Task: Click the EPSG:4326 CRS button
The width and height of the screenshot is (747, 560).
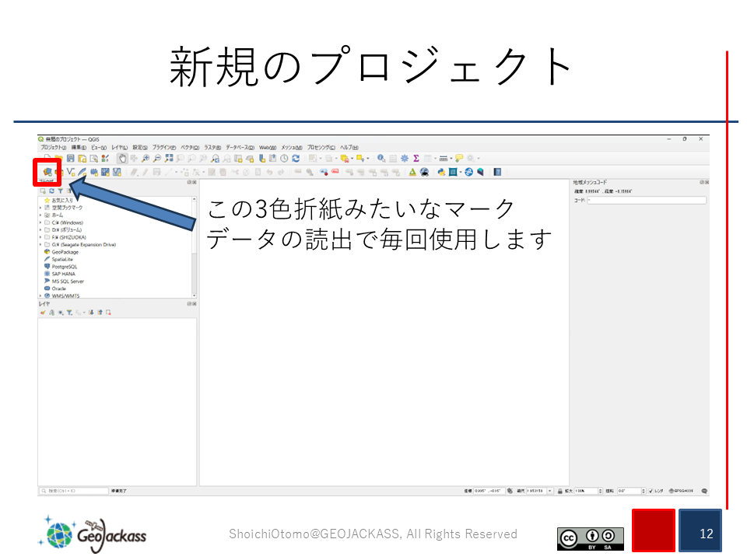Action: click(682, 491)
